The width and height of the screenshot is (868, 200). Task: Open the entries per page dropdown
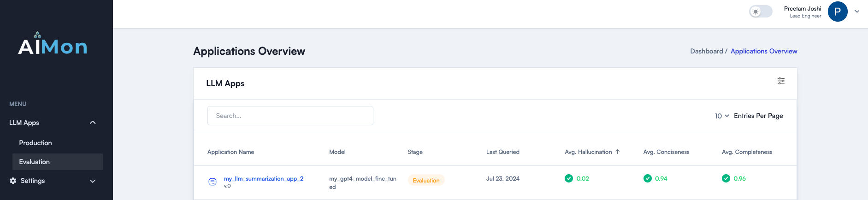[x=721, y=116]
